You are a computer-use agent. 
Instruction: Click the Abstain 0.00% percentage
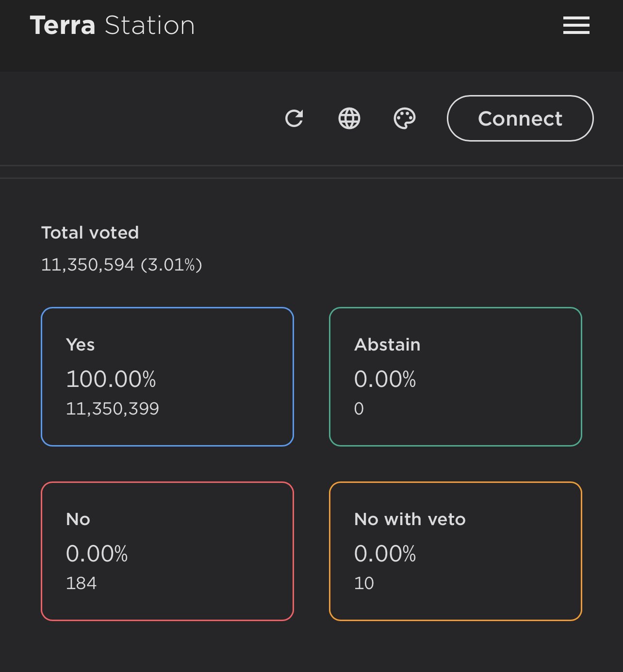coord(385,379)
